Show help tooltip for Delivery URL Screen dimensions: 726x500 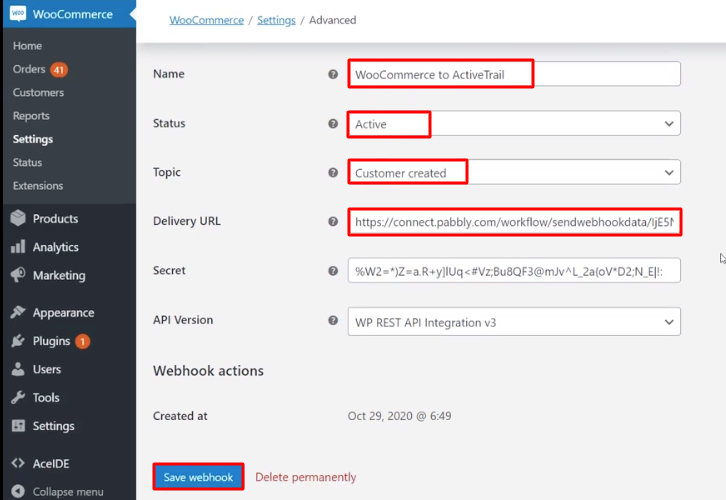(333, 221)
